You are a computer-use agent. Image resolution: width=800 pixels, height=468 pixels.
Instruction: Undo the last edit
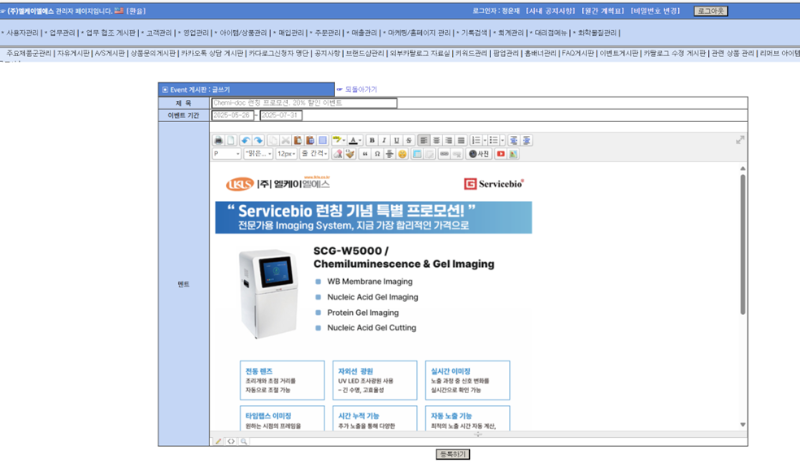tap(246, 140)
